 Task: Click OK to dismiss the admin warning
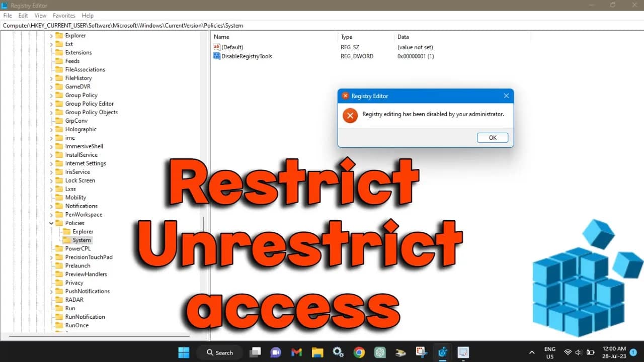click(x=492, y=137)
